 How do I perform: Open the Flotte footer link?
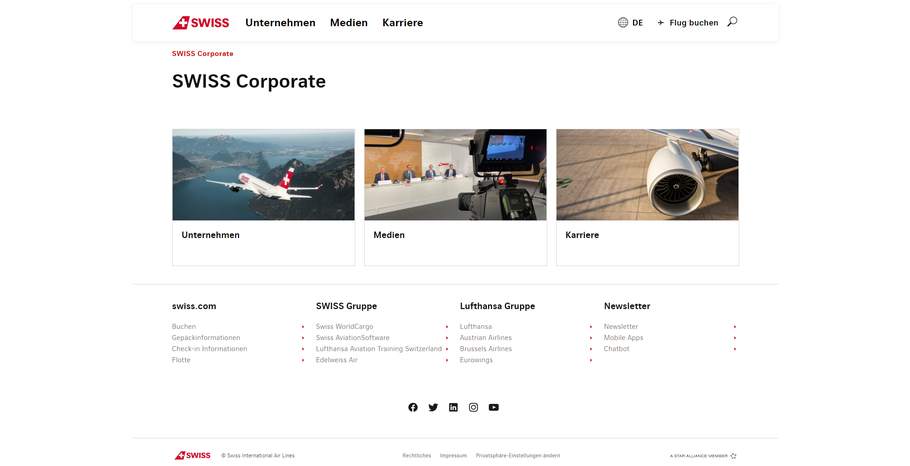(x=181, y=360)
